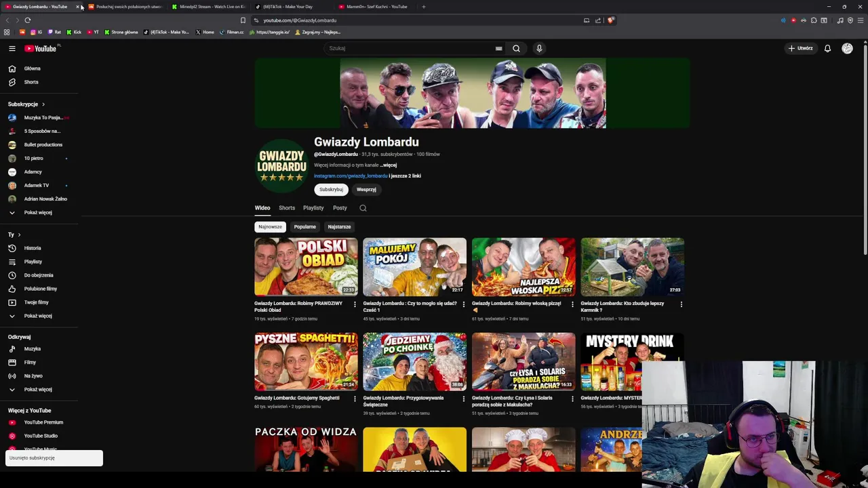Switch to the Shorts channel tab
The image size is (868, 488).
287,208
